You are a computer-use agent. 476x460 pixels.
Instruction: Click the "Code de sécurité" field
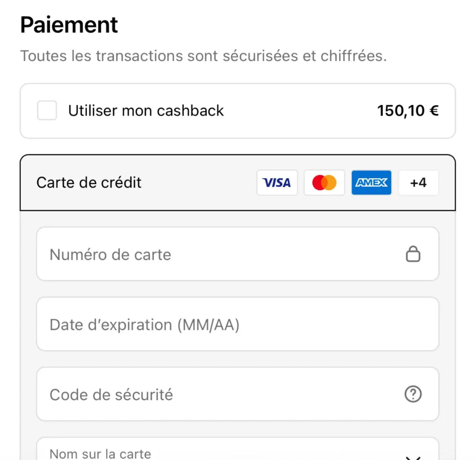216,394
